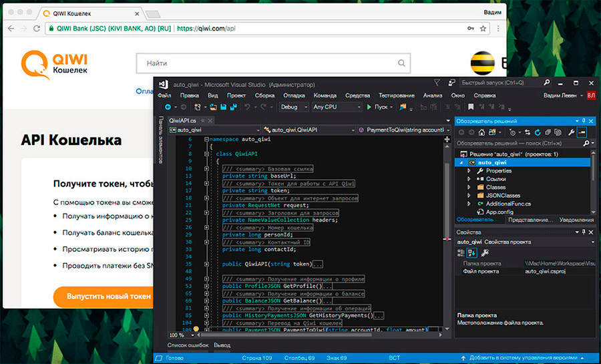Screen dimensions: 601x364
Task: Click the QIWI Найти search field
Action: pyautogui.click(x=273, y=63)
